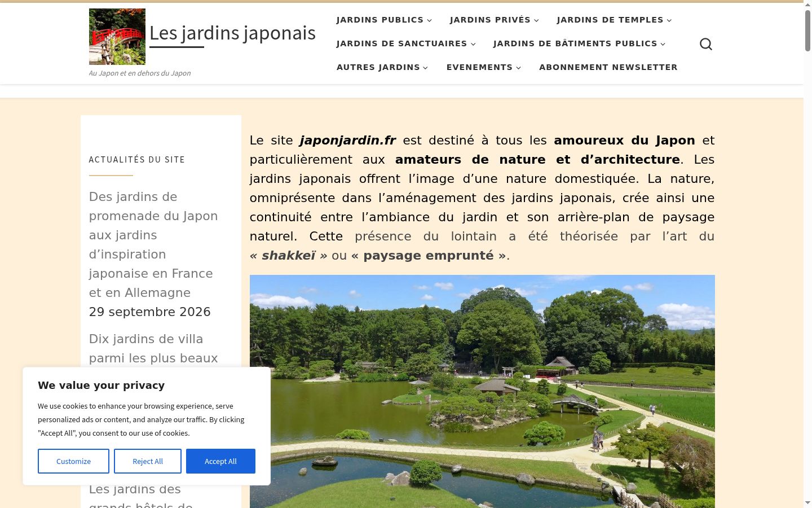
Task: Open Dix jardins de villa article
Action: click(153, 348)
